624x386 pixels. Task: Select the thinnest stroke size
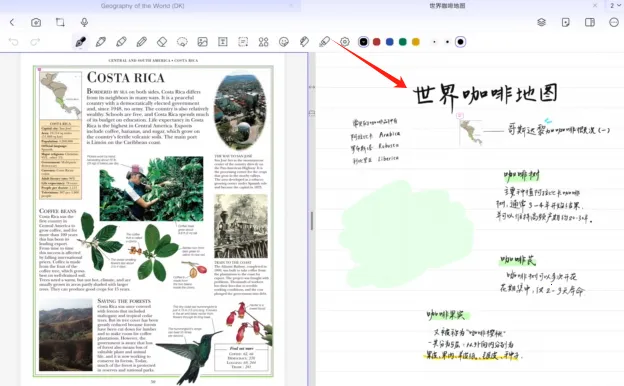(x=434, y=42)
